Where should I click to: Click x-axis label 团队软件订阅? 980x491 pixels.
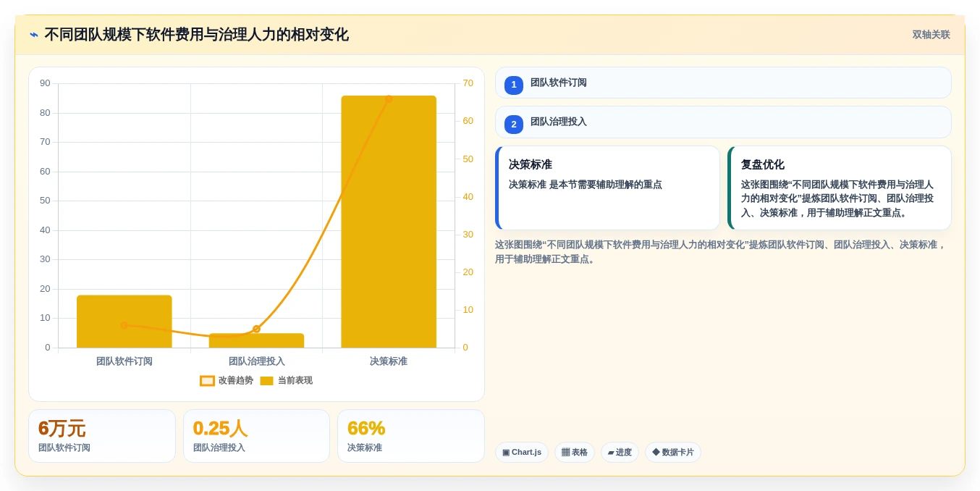pos(124,361)
